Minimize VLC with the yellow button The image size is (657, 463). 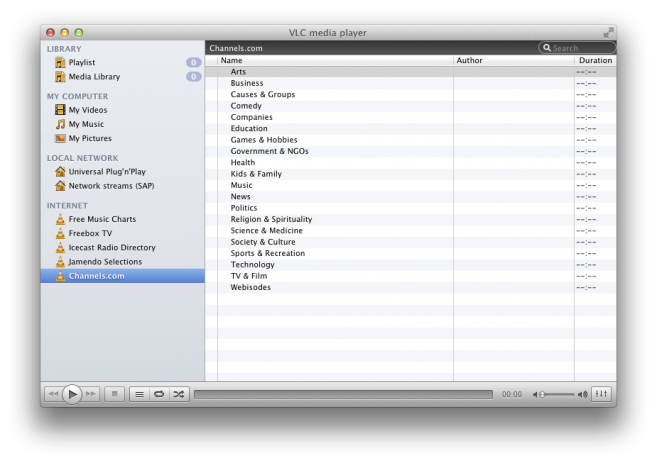click(x=65, y=32)
